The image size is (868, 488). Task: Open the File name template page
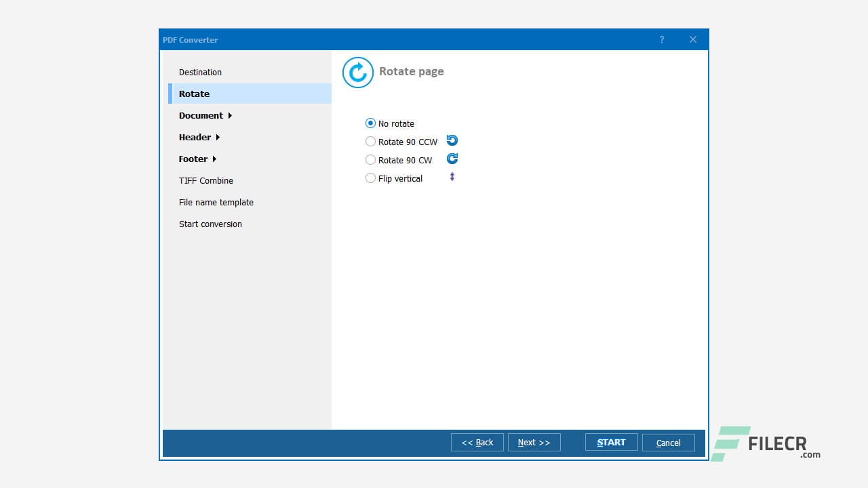pos(216,202)
